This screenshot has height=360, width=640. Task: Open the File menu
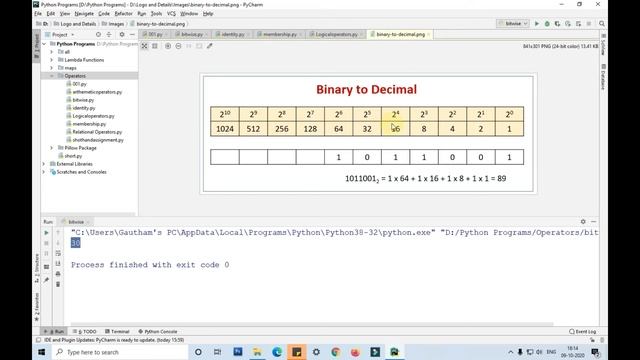38,13
